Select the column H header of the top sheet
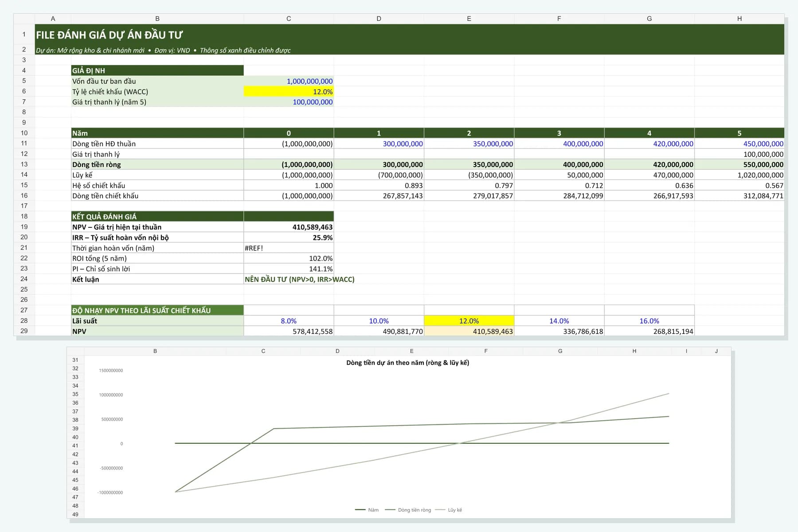 (x=739, y=19)
